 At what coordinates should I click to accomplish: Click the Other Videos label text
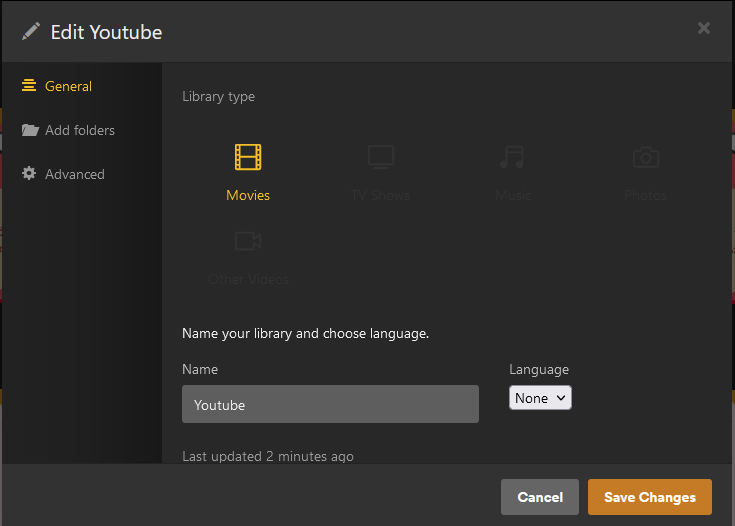(x=248, y=279)
